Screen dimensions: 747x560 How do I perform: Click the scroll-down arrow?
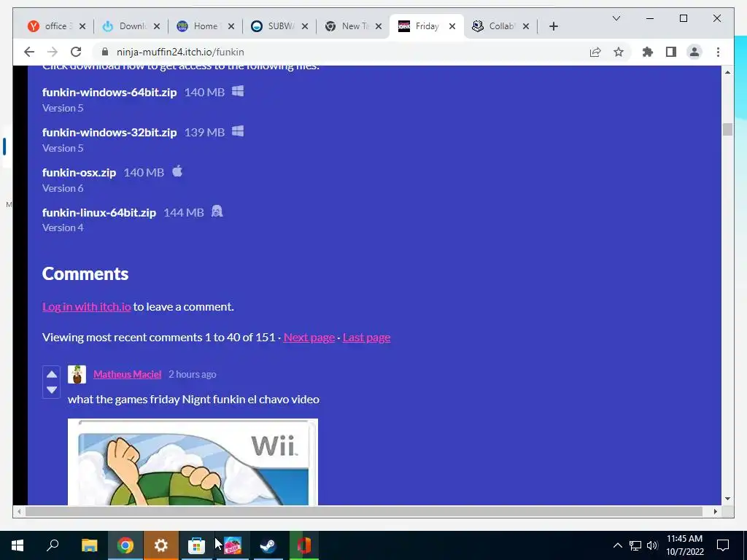727,499
